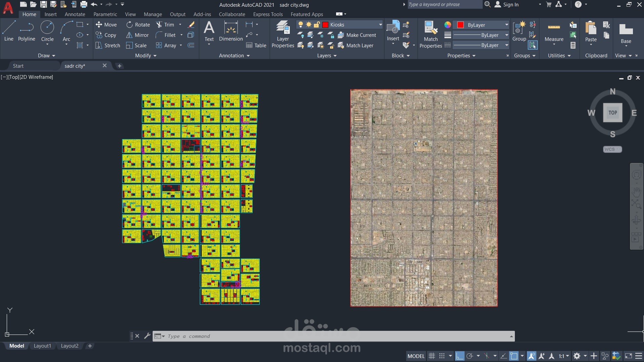Click the color wheel icon in Properties
The width and height of the screenshot is (644, 362).
point(447,25)
